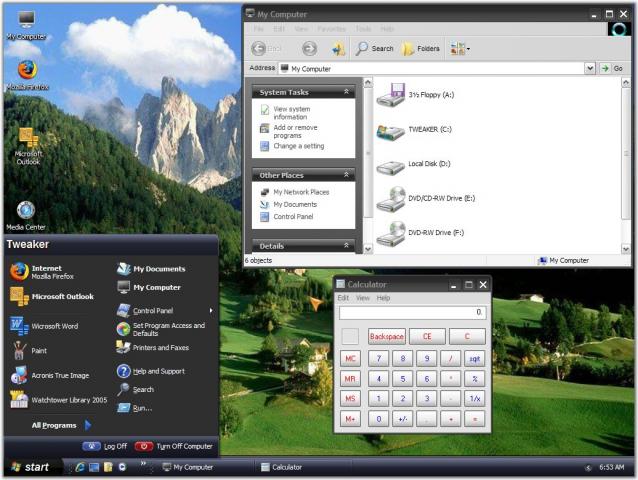
Task: Open Edit menu in Calculator
Action: [x=343, y=298]
